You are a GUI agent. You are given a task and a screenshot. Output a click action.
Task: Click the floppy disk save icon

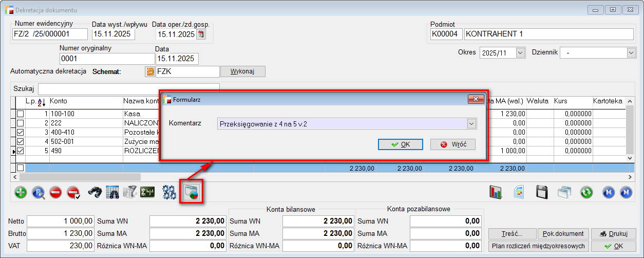click(540, 192)
